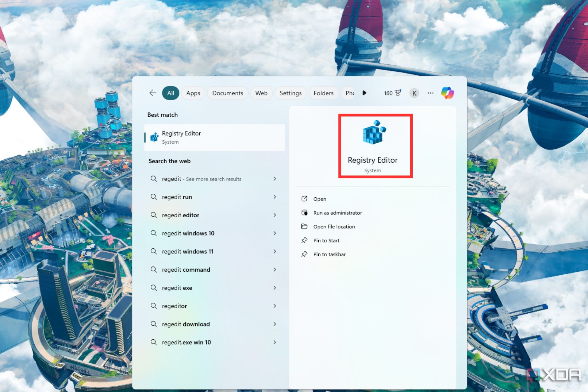Expand regedit web search results
588x392 pixels.
pyautogui.click(x=274, y=178)
